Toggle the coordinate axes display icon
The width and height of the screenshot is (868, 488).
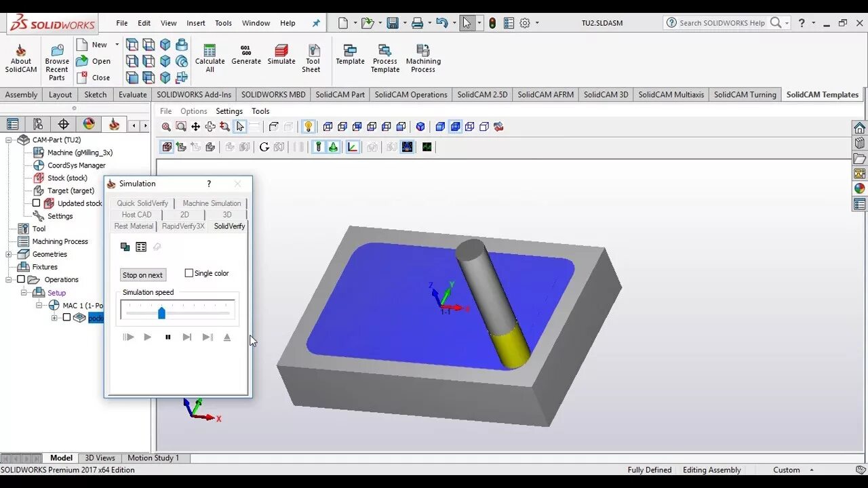pos(353,147)
